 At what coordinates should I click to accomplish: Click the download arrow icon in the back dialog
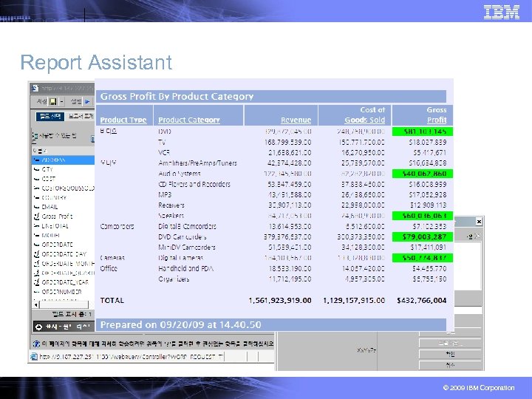(x=470, y=236)
